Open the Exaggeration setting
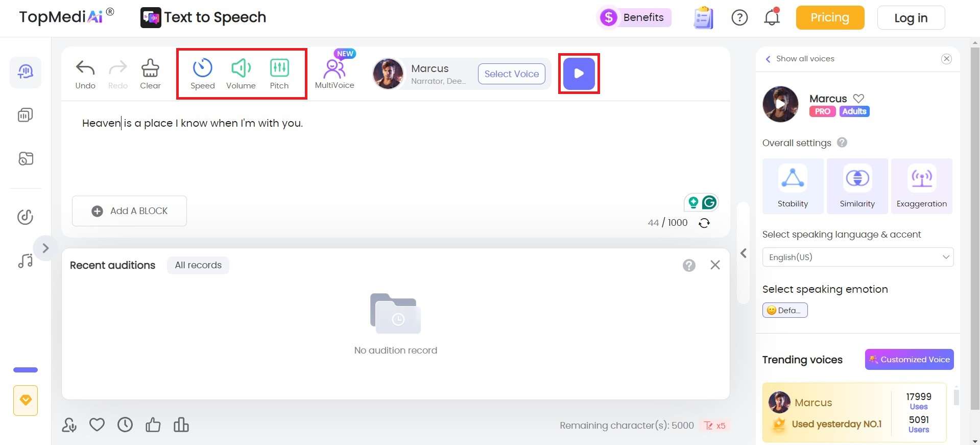This screenshot has width=980, height=445. (922, 186)
